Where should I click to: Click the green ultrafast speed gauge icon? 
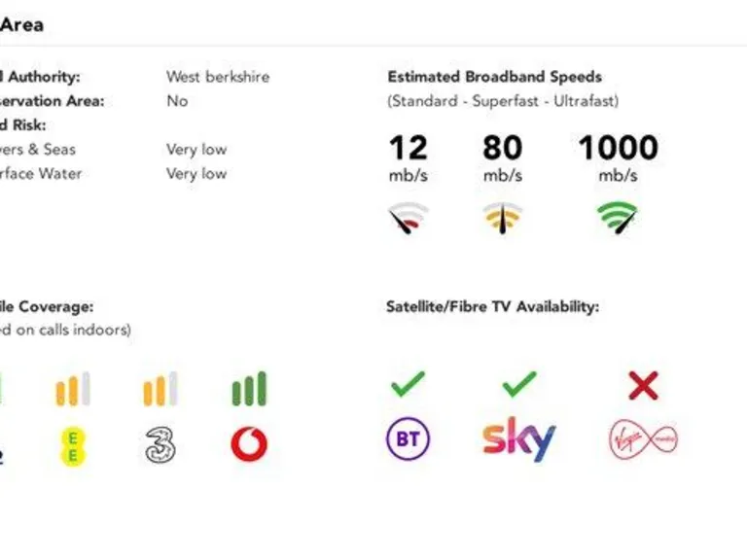[618, 218]
